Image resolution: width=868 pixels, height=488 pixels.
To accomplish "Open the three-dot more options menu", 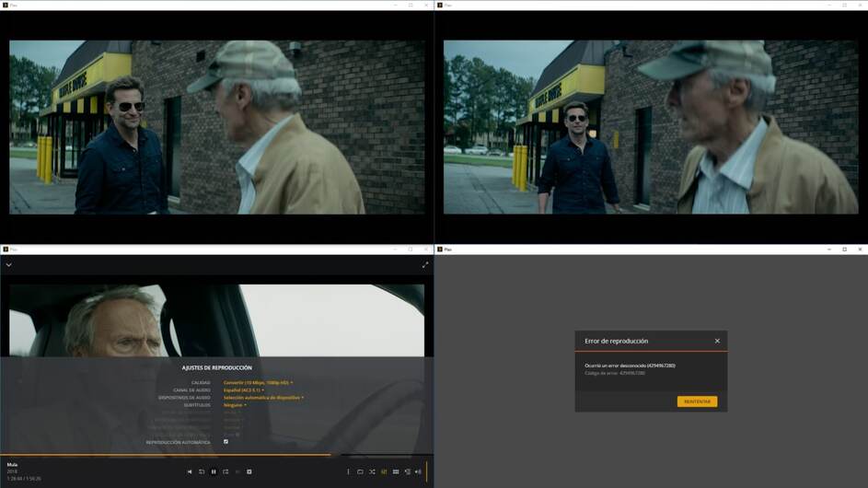I will 348,471.
